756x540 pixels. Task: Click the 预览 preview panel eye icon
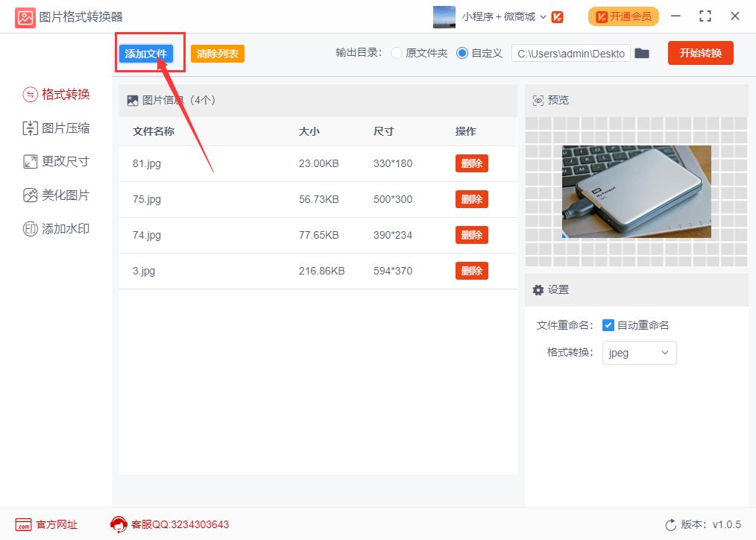539,100
